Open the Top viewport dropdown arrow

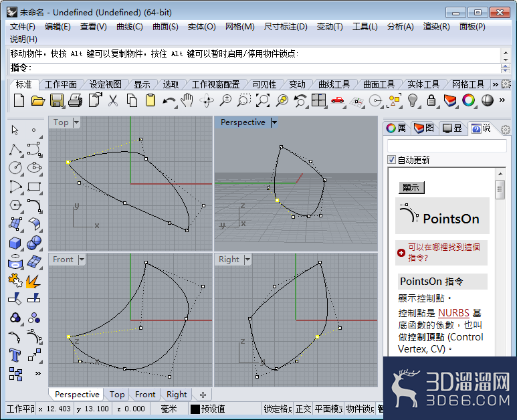pyautogui.click(x=76, y=122)
